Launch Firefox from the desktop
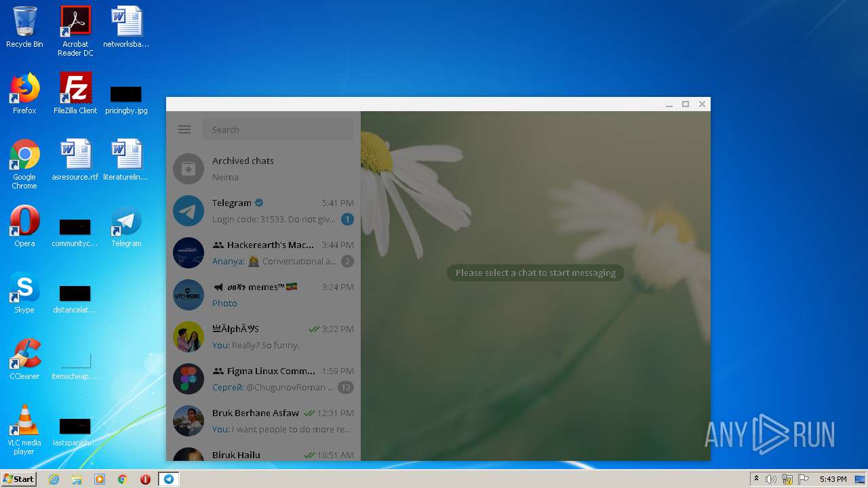Image resolution: width=868 pixels, height=488 pixels. pos(24,94)
